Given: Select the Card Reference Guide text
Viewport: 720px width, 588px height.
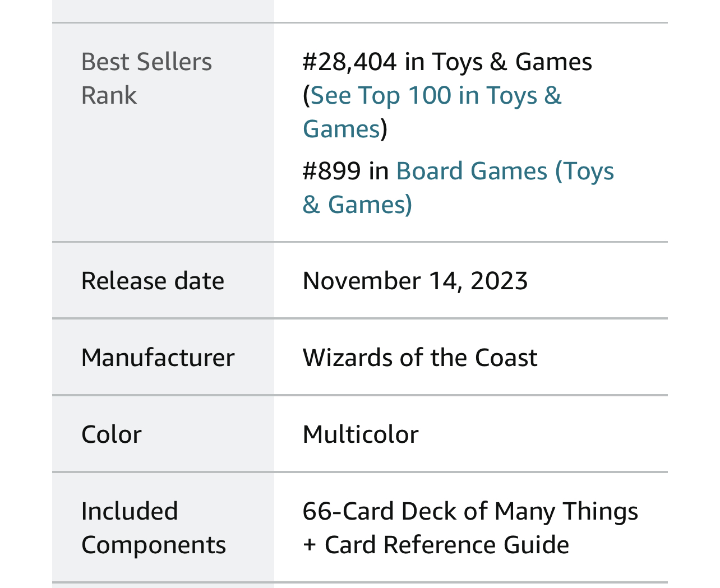Looking at the screenshot, I should [x=447, y=545].
